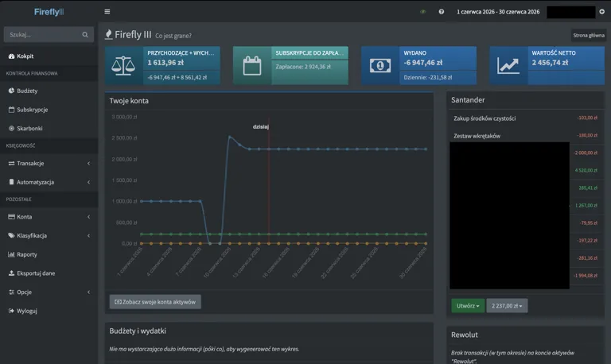Click the blue line peak point on chart

coord(229,137)
